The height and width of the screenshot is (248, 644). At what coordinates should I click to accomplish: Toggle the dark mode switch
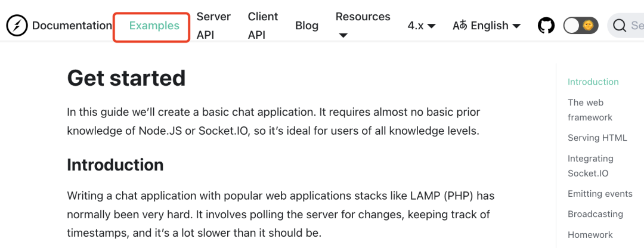pos(580,26)
